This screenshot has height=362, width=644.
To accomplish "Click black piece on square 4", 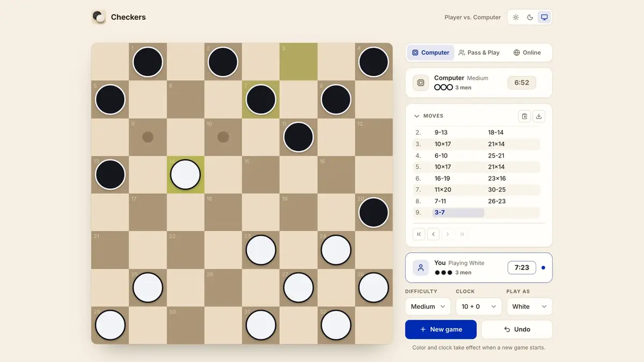I will click(374, 62).
